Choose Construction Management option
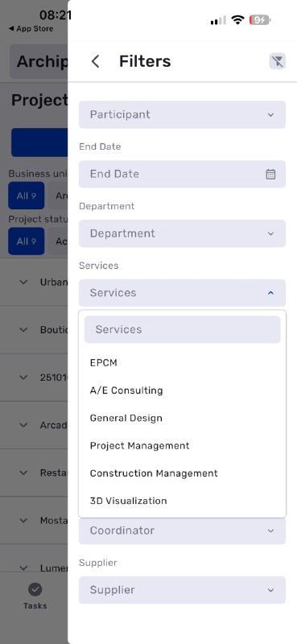 point(154,473)
